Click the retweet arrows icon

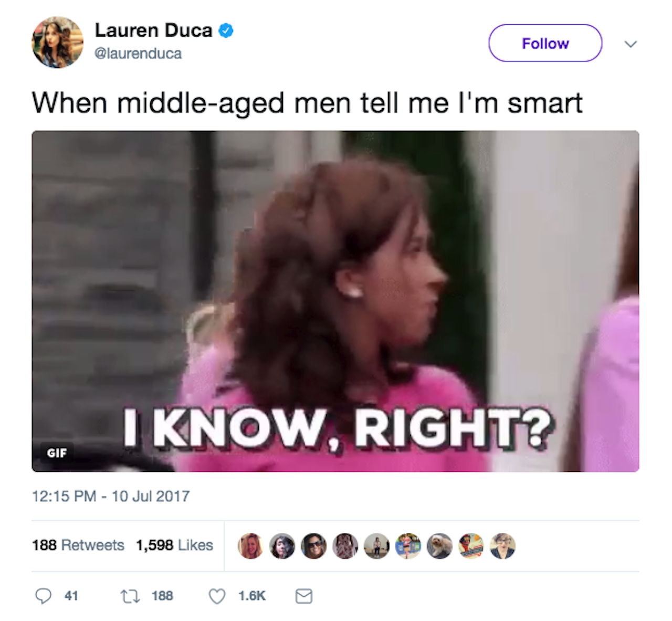point(130,596)
